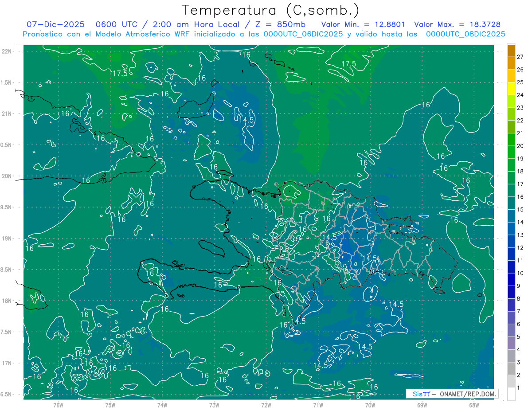This screenshot has height=411, width=532.
Task: Click the latitude axis label '17N'
Action: (x=7, y=363)
